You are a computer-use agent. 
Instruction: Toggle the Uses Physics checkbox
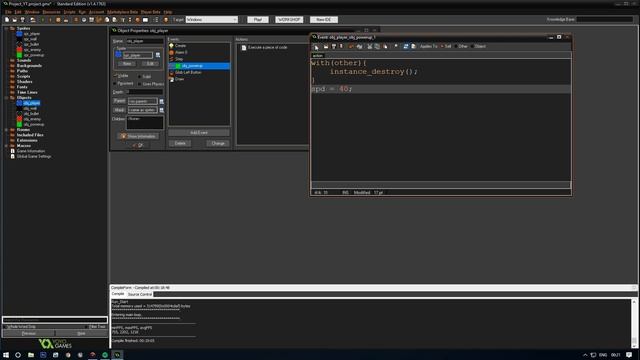(x=140, y=84)
